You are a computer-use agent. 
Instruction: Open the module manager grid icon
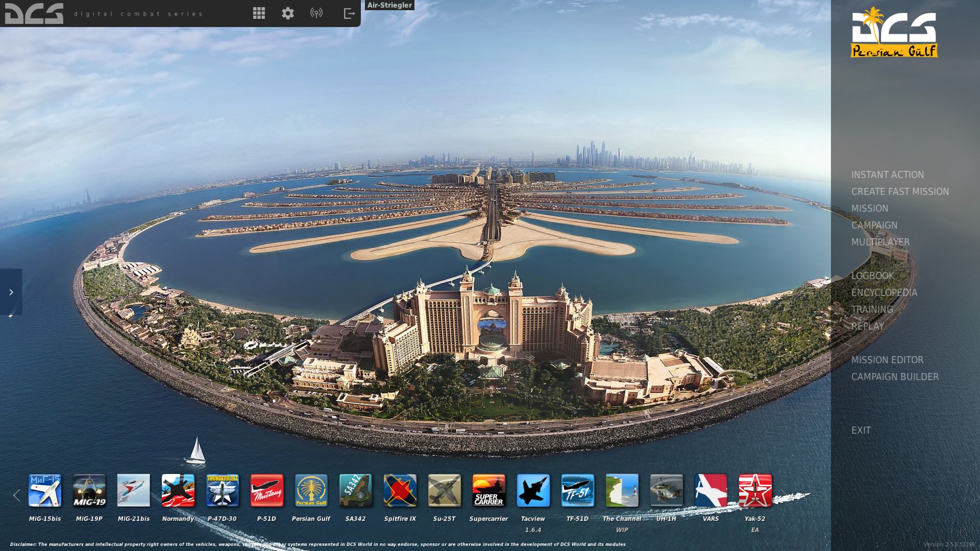(259, 13)
